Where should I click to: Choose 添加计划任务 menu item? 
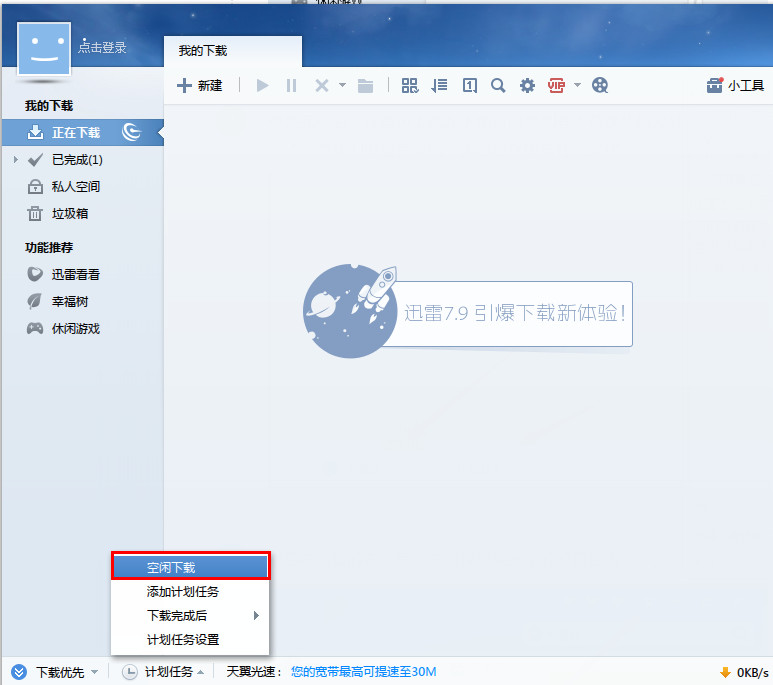[x=191, y=591]
